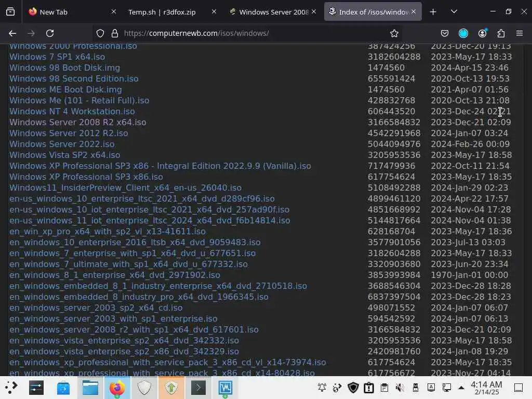The image size is (532, 399).
Task: Open the Konsole terminal from the taskbar
Action: tap(198, 388)
